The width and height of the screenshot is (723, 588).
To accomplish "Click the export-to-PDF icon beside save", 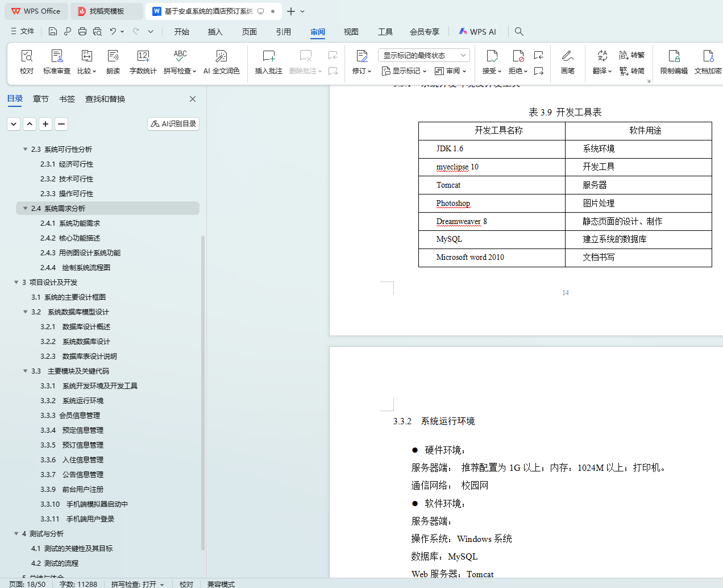I will pos(68,31).
